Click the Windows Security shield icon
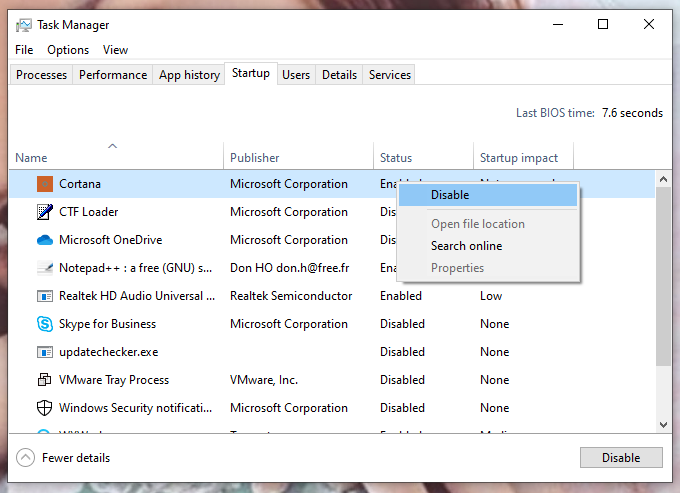Image resolution: width=680 pixels, height=493 pixels. click(45, 408)
